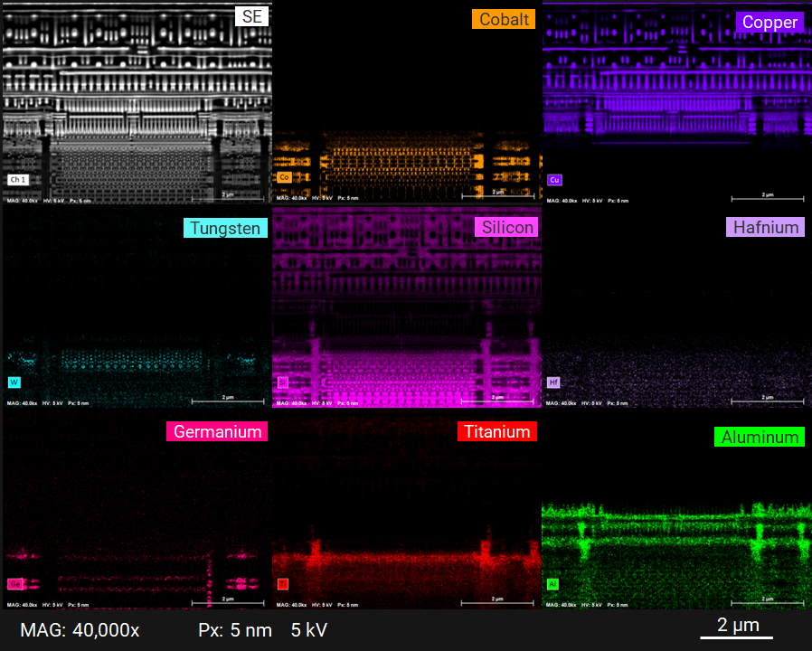Open the Copper map label

[770, 23]
